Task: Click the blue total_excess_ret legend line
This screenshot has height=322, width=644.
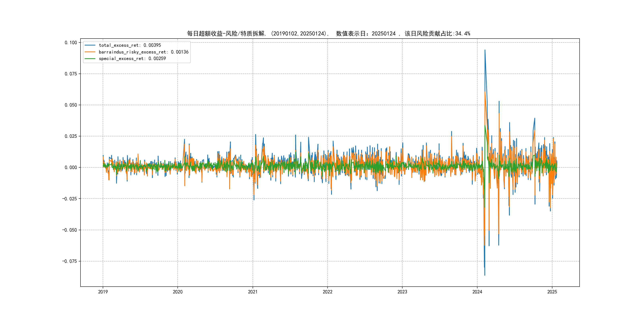Action: point(90,45)
